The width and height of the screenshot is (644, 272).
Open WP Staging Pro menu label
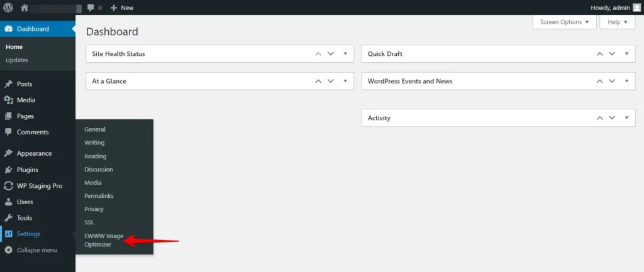click(x=40, y=186)
